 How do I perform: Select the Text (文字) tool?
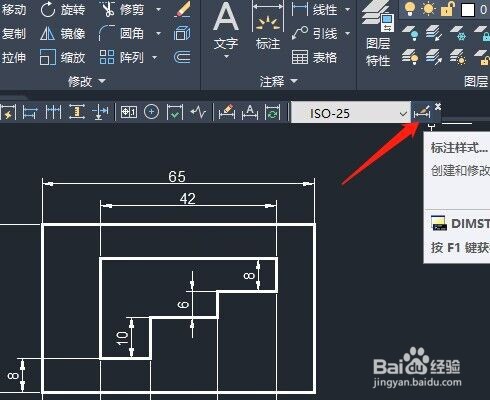(x=226, y=27)
